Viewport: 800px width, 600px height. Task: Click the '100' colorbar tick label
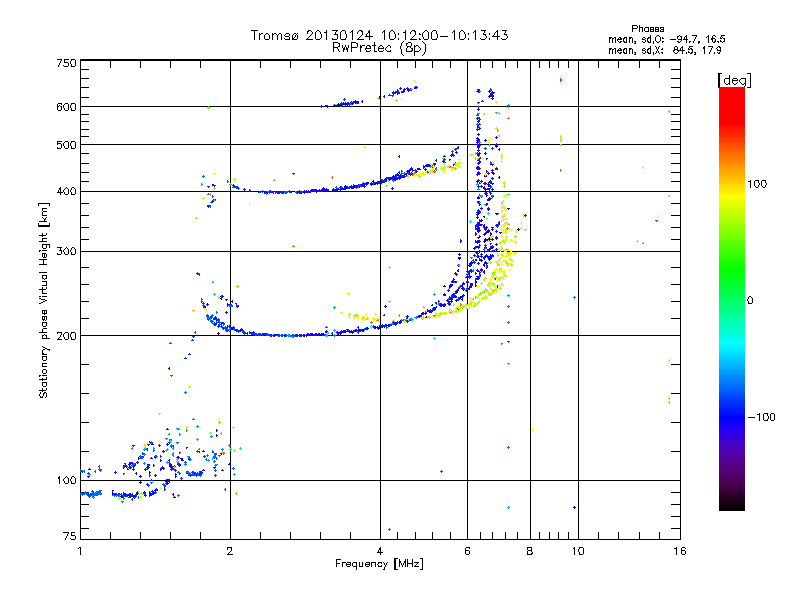click(757, 184)
